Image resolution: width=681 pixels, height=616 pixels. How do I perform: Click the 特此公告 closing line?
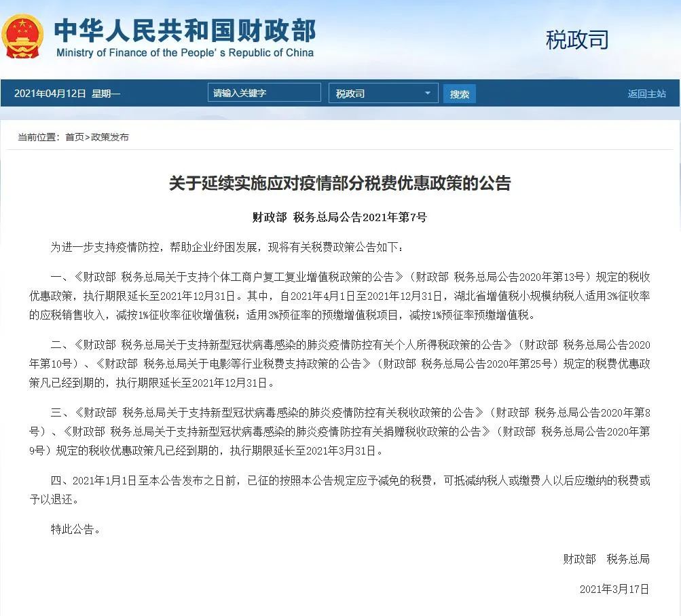pos(75,529)
